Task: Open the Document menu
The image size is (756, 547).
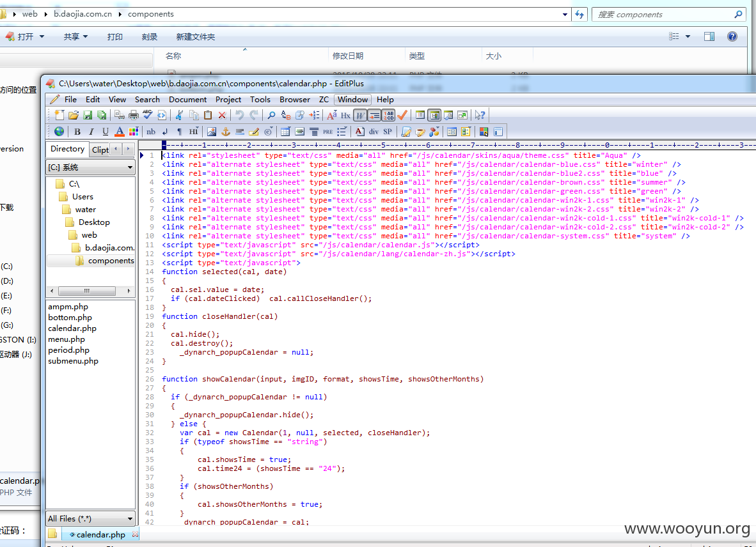Action: tap(187, 99)
